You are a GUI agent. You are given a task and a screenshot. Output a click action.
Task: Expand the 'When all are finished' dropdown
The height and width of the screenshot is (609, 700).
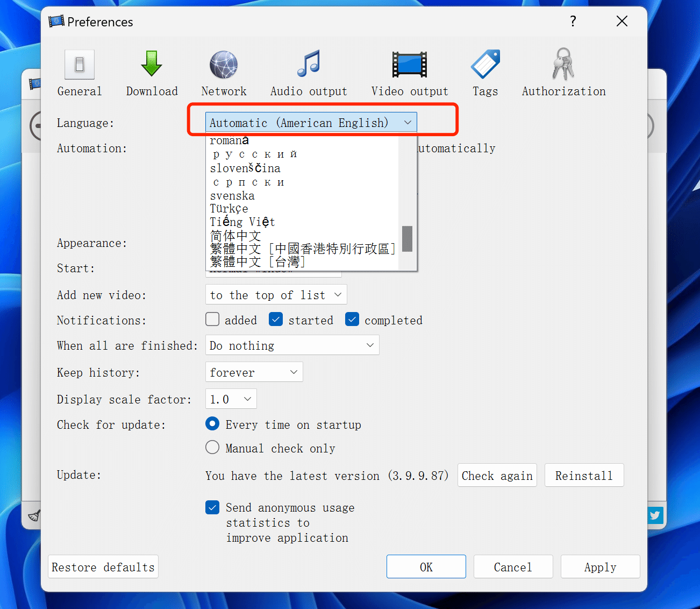click(292, 345)
